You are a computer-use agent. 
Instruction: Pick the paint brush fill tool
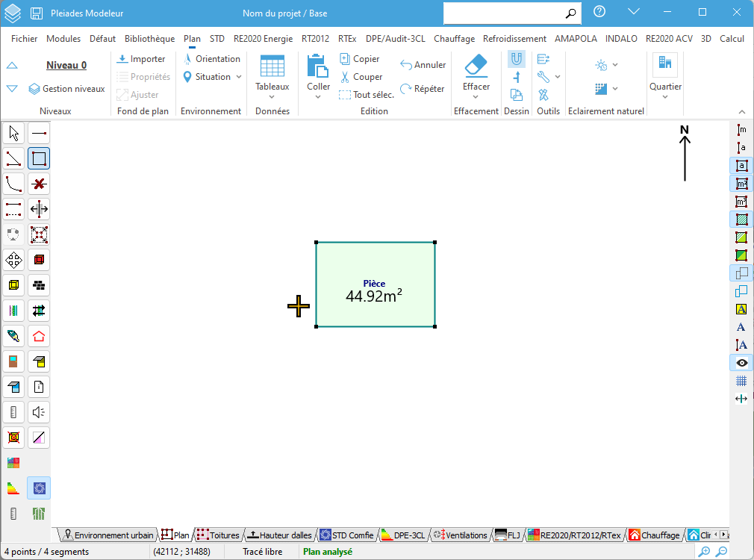click(x=13, y=336)
